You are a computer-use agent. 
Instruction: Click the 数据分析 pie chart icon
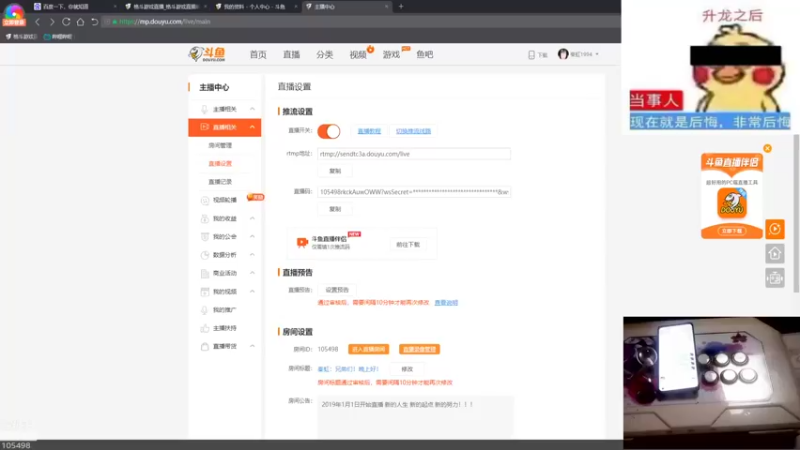coord(205,255)
